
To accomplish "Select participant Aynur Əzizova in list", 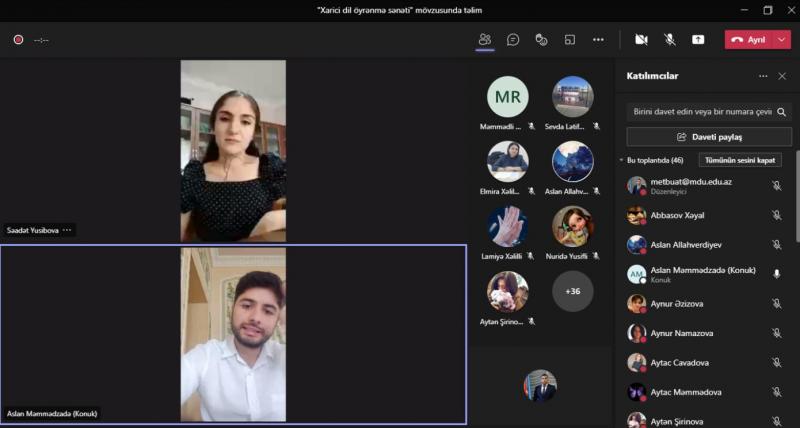I will point(704,304).
